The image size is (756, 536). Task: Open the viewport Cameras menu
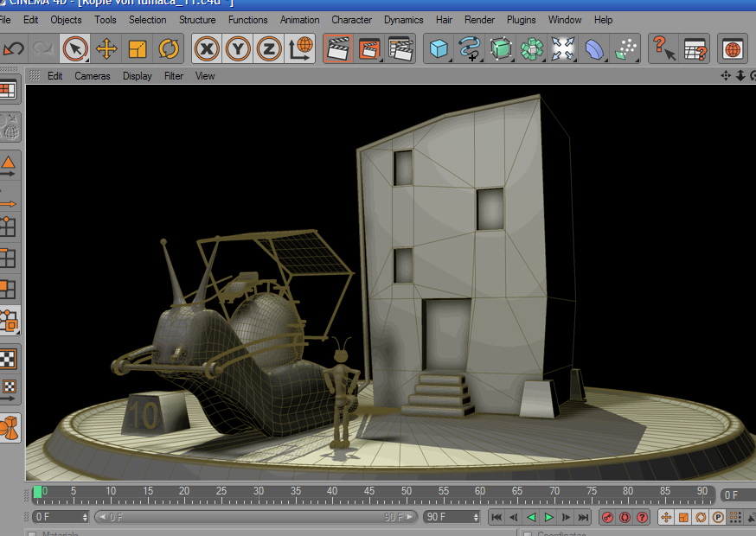click(x=92, y=76)
